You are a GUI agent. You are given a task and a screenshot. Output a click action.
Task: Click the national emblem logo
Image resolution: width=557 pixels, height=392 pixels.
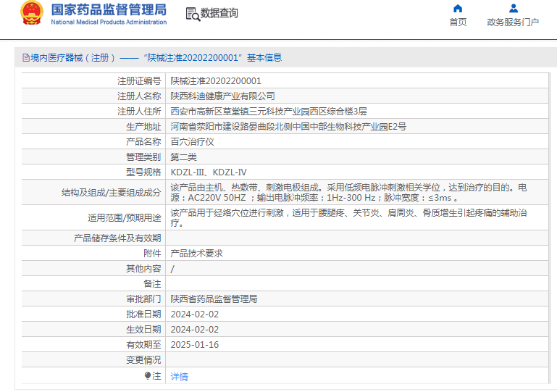32,13
